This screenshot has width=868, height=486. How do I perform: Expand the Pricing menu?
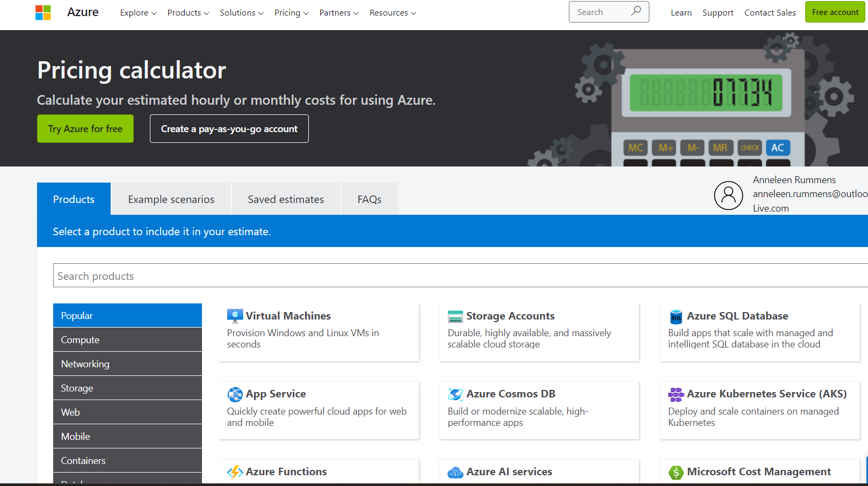291,12
